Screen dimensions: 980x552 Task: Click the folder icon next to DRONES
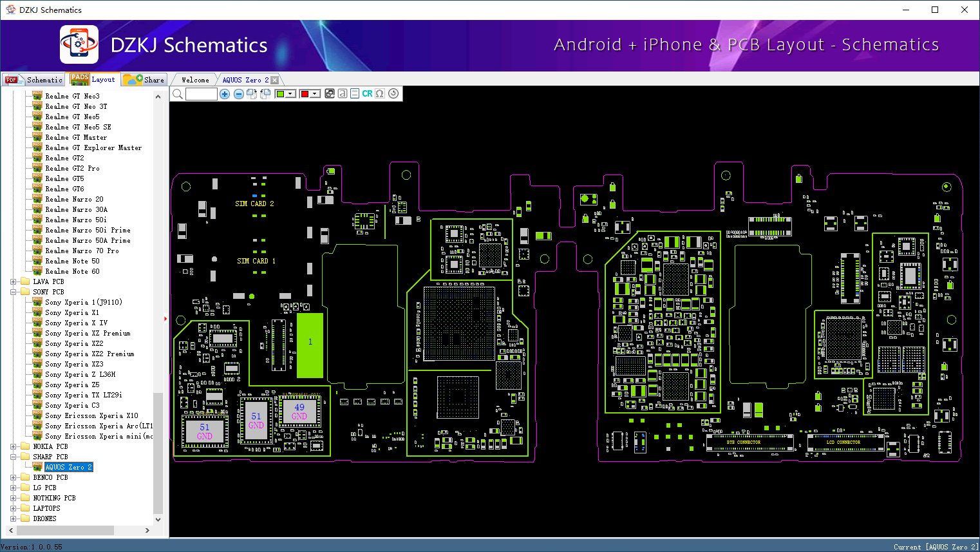[25, 519]
